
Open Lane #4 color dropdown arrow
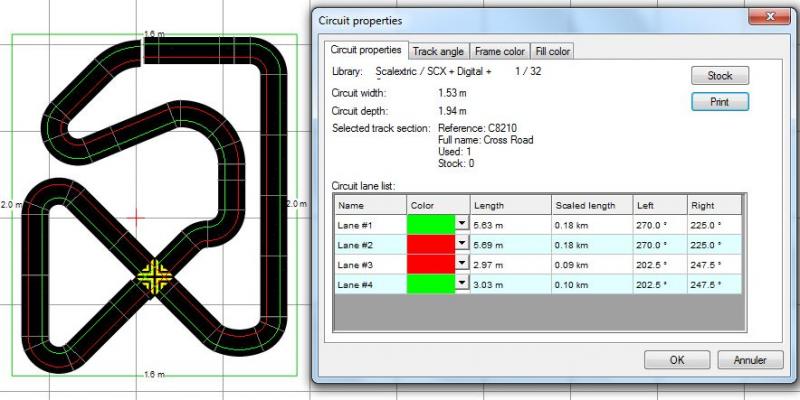[x=461, y=283]
